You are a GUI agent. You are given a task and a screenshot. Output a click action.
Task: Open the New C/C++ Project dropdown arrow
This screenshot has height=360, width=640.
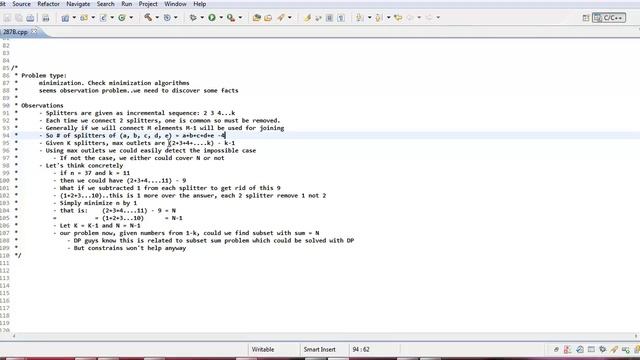click(74, 18)
